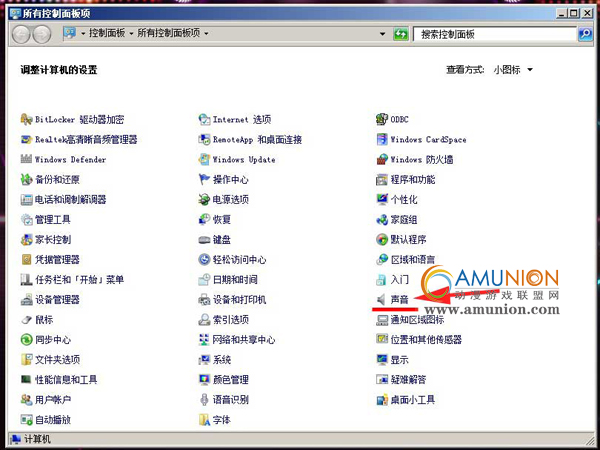Open 用户帐户 settings
Screen dimensions: 600x450
pyautogui.click(x=52, y=399)
